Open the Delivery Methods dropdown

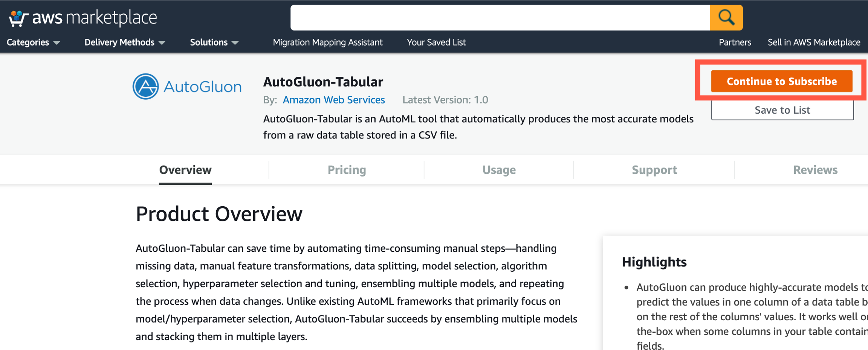point(125,42)
